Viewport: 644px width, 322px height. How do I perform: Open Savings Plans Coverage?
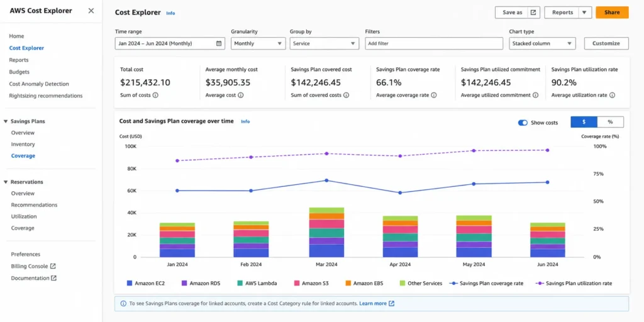tap(23, 156)
